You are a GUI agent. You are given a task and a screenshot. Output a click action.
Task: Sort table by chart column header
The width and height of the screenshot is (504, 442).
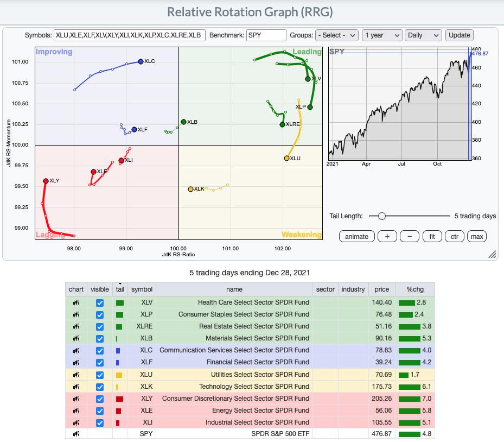76,289
